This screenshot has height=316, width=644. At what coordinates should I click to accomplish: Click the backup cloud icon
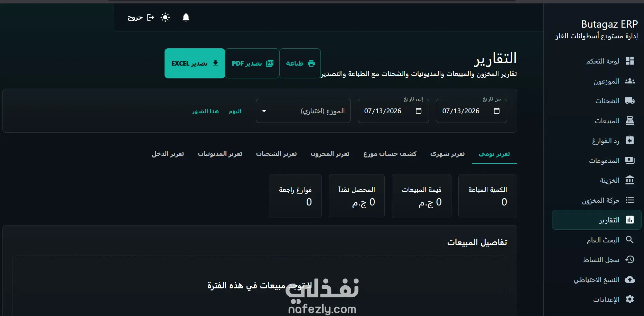pos(630,280)
